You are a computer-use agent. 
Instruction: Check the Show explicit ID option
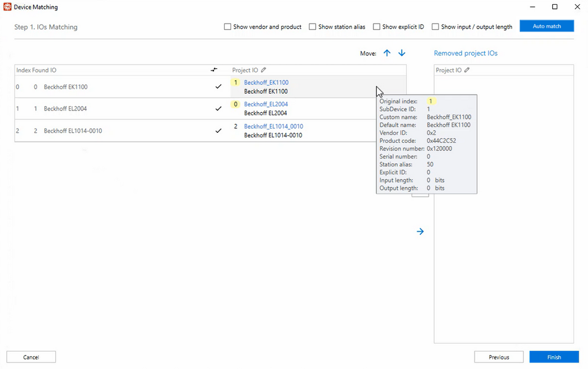(377, 27)
